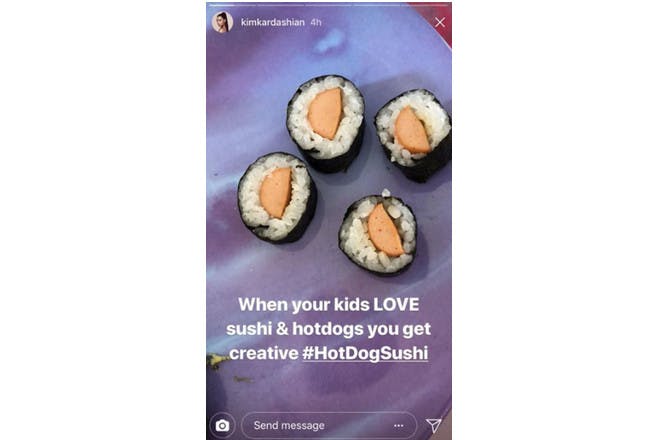Tap the sushi roll at the right edge

pyautogui.click(x=414, y=135)
